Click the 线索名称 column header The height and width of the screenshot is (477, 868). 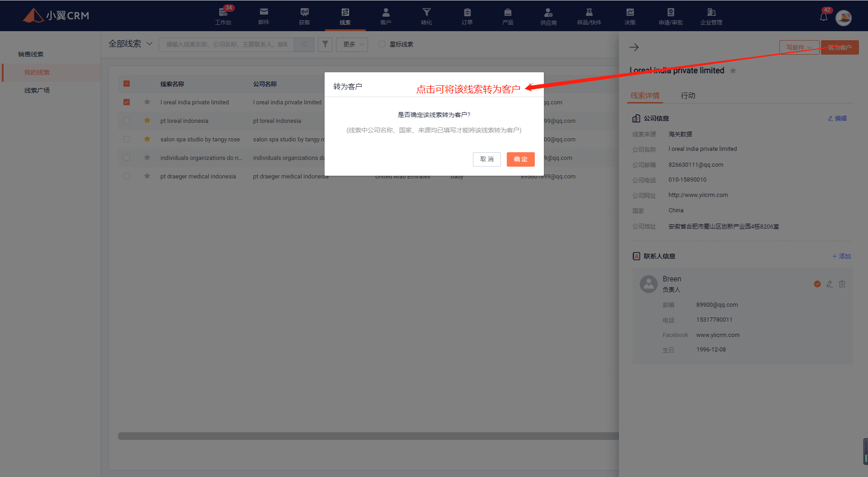(x=172, y=84)
